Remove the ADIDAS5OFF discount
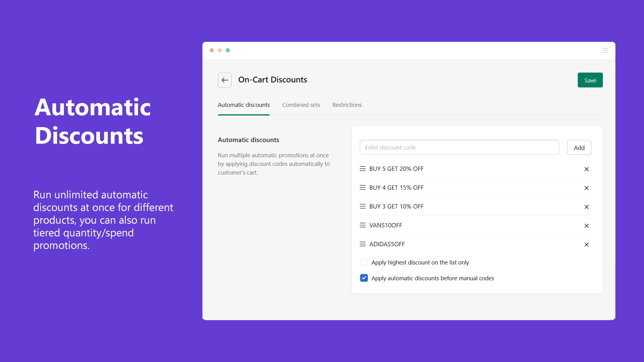644x362 pixels. pyautogui.click(x=586, y=244)
